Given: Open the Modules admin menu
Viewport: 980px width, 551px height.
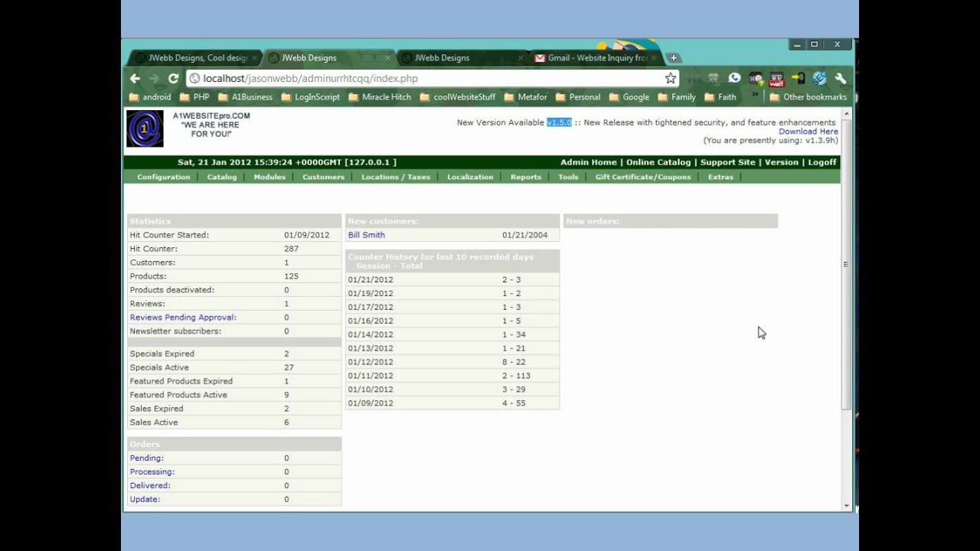Looking at the screenshot, I should tap(269, 177).
